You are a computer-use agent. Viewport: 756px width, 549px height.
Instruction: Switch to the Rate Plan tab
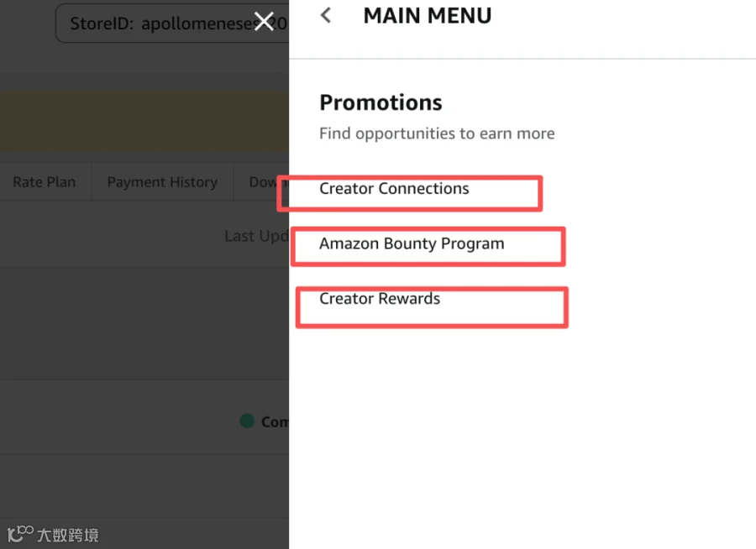pyautogui.click(x=45, y=181)
